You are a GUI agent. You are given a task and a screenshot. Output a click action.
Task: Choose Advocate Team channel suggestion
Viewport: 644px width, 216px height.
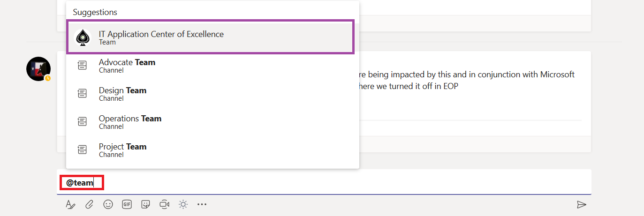[212, 66]
